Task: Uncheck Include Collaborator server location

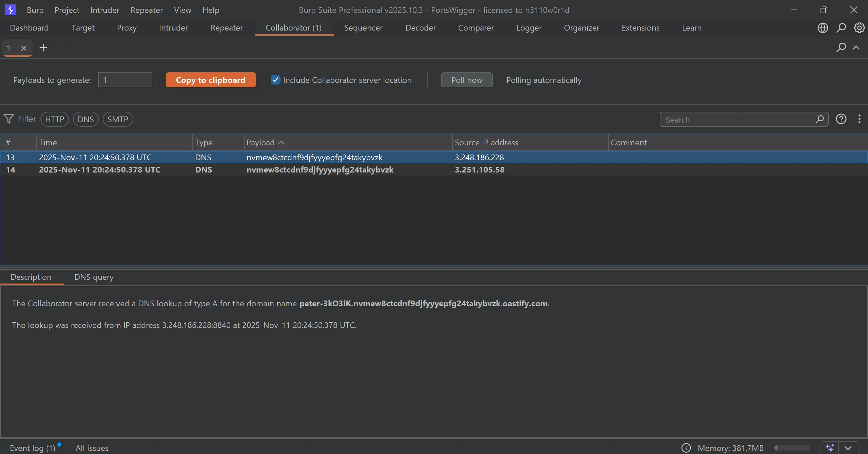Action: 275,80
